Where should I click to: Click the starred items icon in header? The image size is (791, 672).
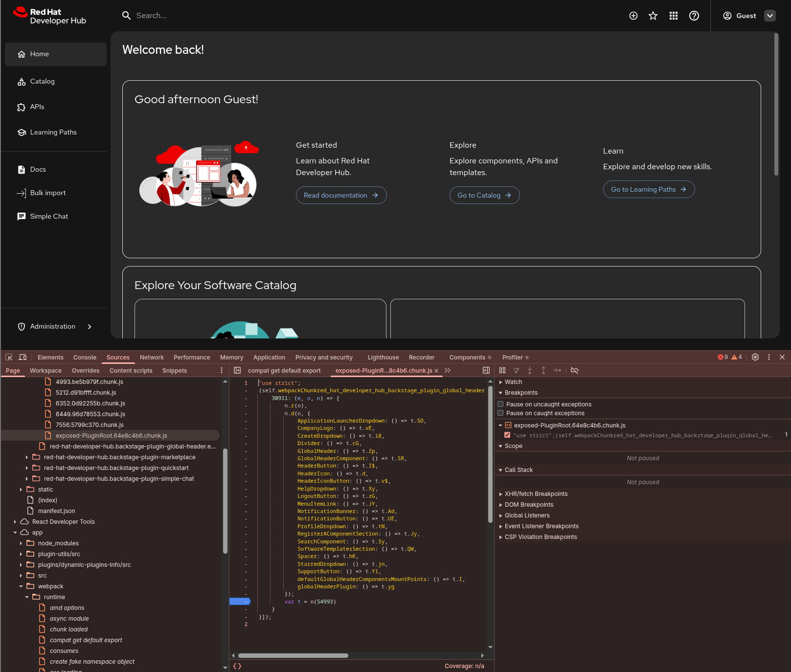click(653, 16)
